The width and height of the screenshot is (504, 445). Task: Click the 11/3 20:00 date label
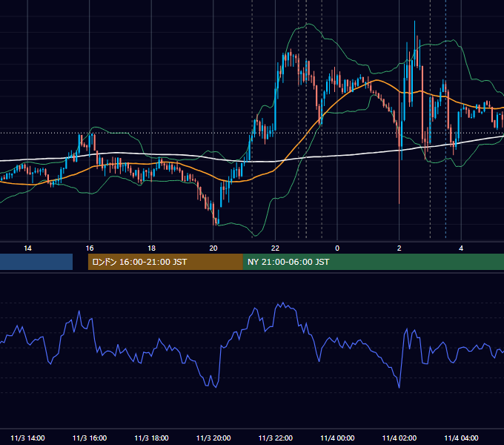pyautogui.click(x=213, y=438)
